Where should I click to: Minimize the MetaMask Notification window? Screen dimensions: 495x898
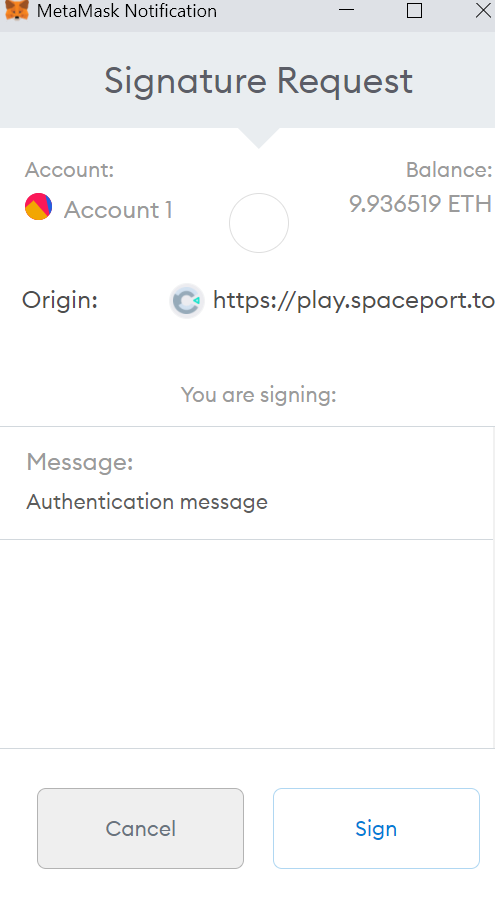click(347, 10)
